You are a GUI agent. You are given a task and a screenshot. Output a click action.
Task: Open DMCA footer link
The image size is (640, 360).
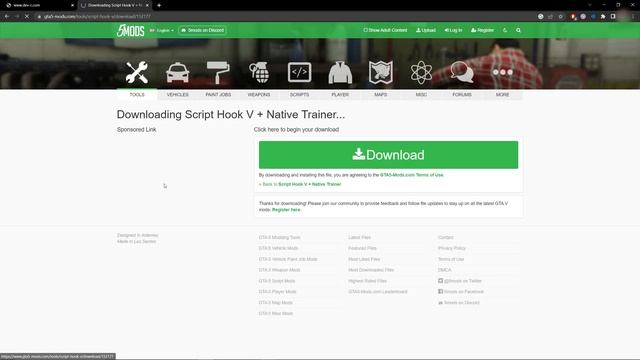click(x=444, y=270)
